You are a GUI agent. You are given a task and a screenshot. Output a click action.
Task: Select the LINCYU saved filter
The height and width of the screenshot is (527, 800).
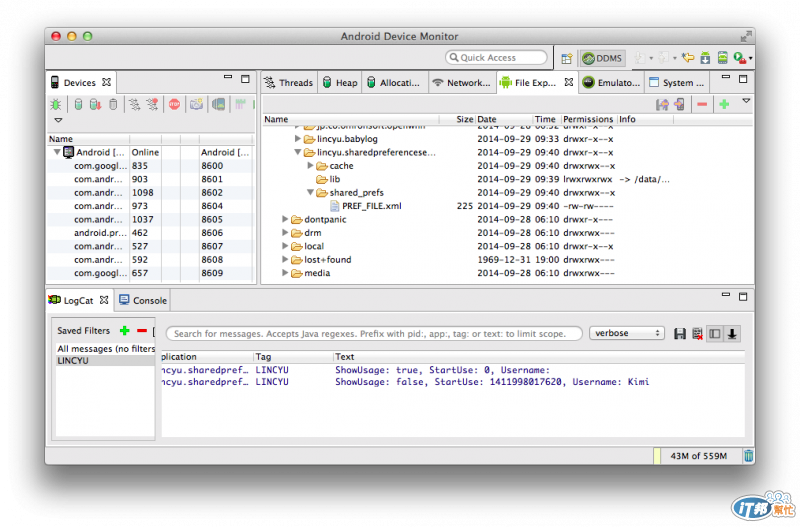(105, 361)
